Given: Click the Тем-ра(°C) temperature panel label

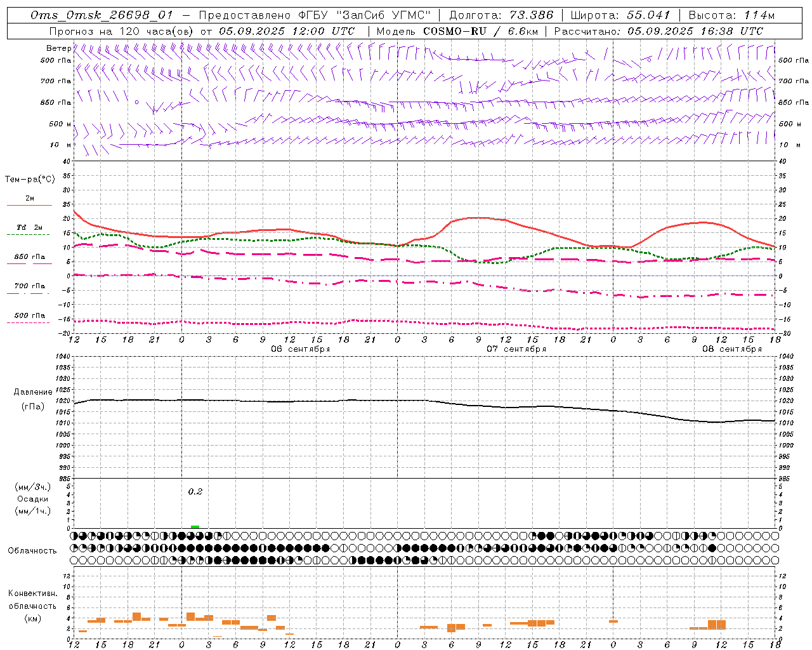Looking at the screenshot, I should 30,180.
